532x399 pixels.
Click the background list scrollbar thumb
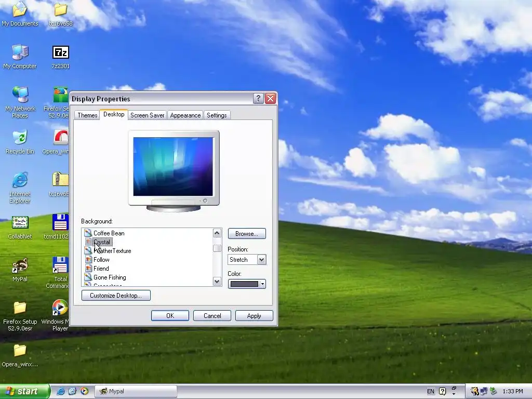(x=217, y=248)
